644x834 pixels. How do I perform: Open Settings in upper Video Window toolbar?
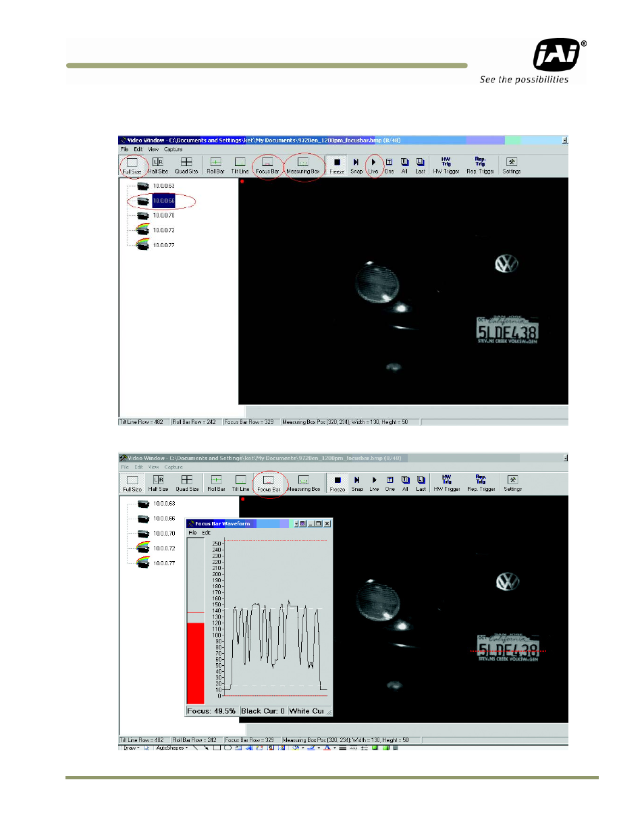pyautogui.click(x=512, y=165)
